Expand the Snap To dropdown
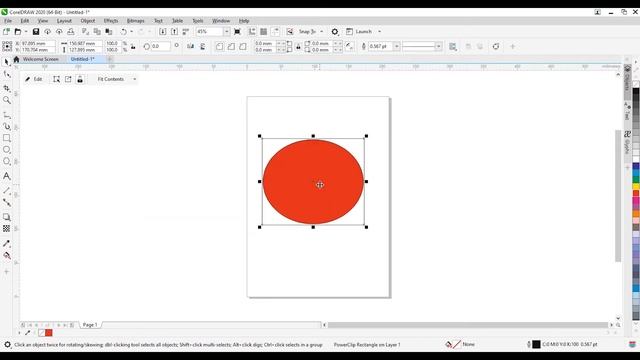640x360 pixels. click(x=322, y=31)
